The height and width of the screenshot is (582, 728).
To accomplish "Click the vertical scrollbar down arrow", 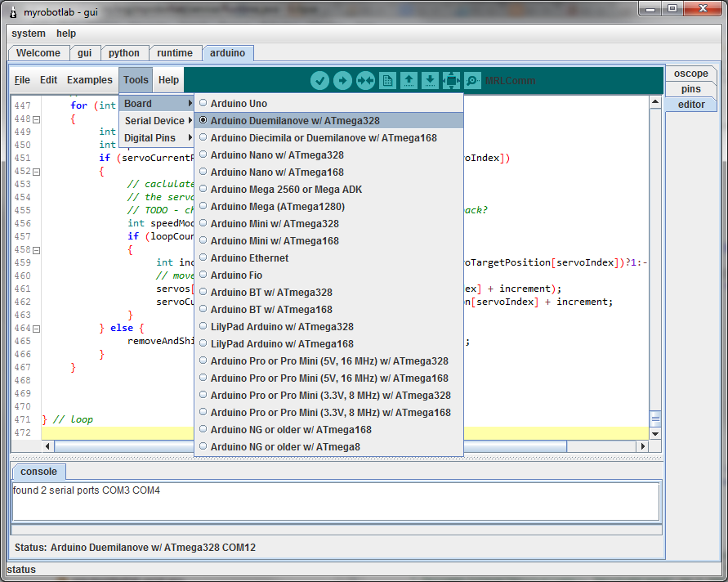I will [655, 434].
